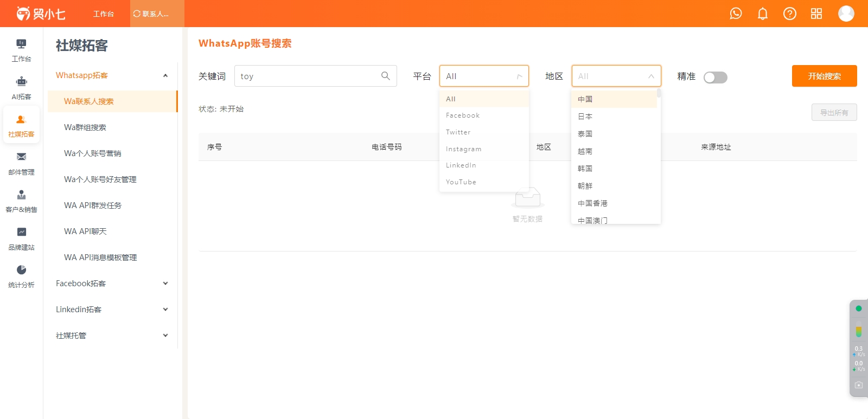Toggle the 精准 switch
Screen dimensions: 868x419
coord(716,77)
